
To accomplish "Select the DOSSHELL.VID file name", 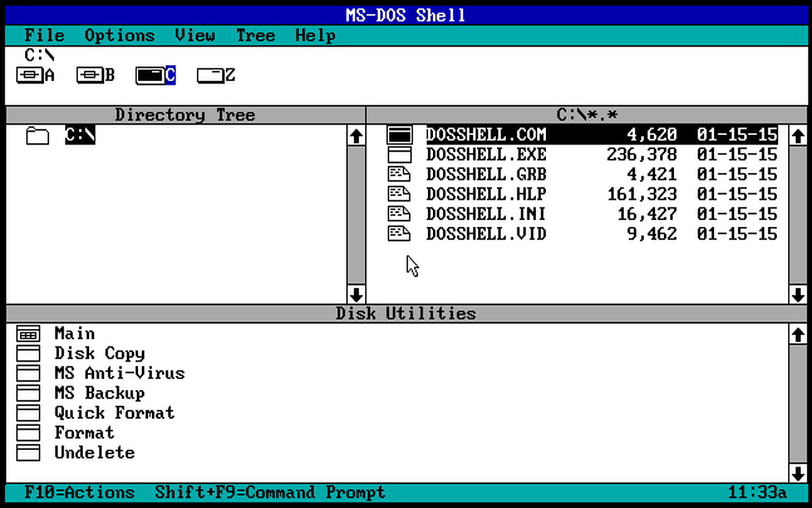I will point(486,234).
